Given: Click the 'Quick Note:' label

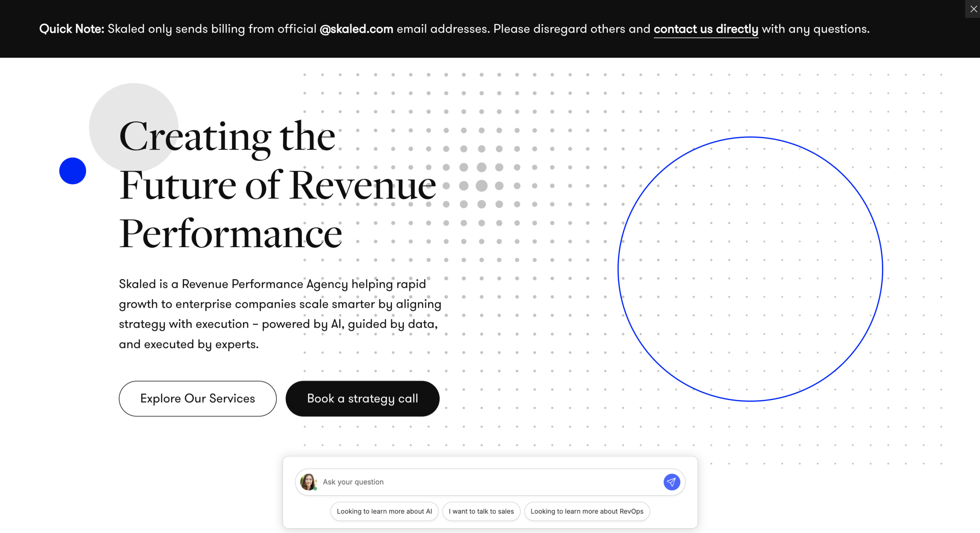Looking at the screenshot, I should pos(72,29).
